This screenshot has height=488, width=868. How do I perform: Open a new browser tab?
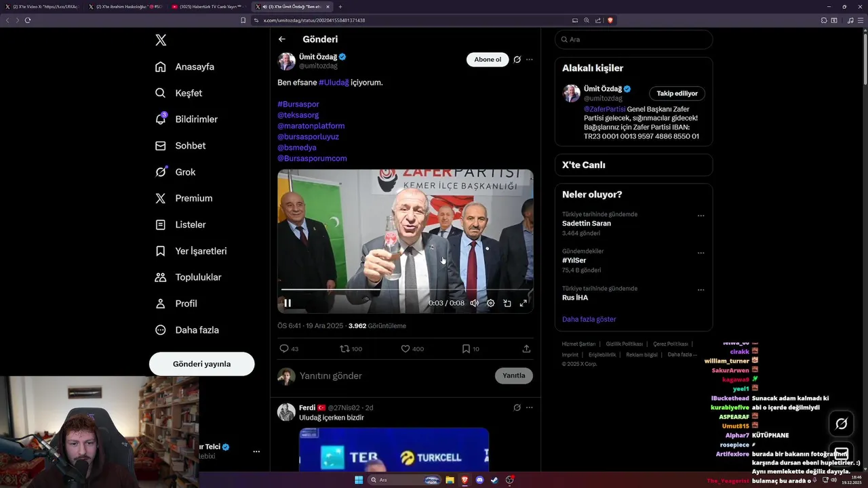(340, 7)
